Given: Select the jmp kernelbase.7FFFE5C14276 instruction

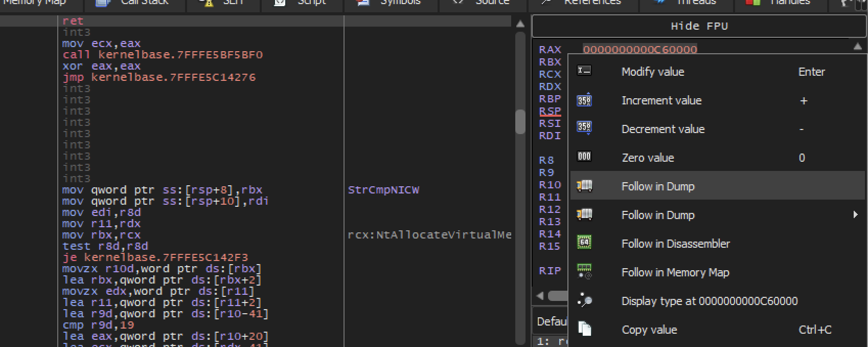Looking at the screenshot, I should [159, 77].
